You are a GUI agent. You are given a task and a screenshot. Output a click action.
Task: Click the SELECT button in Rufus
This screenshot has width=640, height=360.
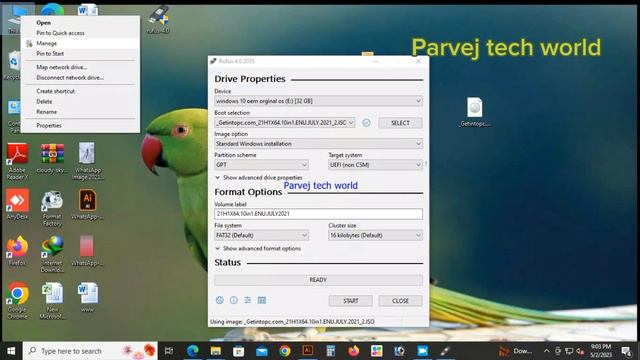tap(400, 123)
